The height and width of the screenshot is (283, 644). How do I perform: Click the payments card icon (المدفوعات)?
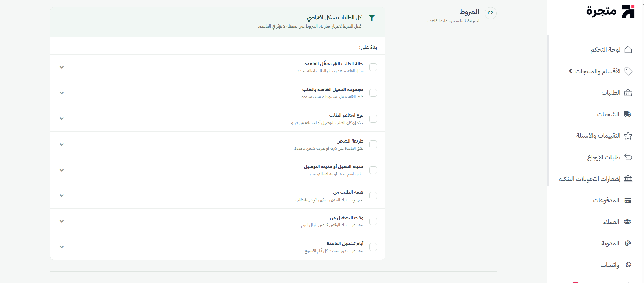click(x=628, y=200)
